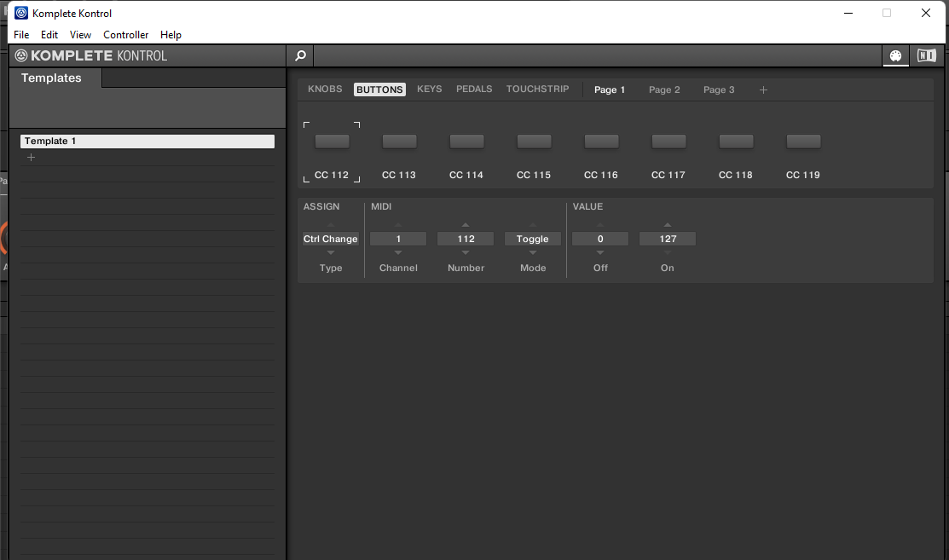This screenshot has height=560, width=949.
Task: Add a new page with plus icon
Action: (x=763, y=89)
